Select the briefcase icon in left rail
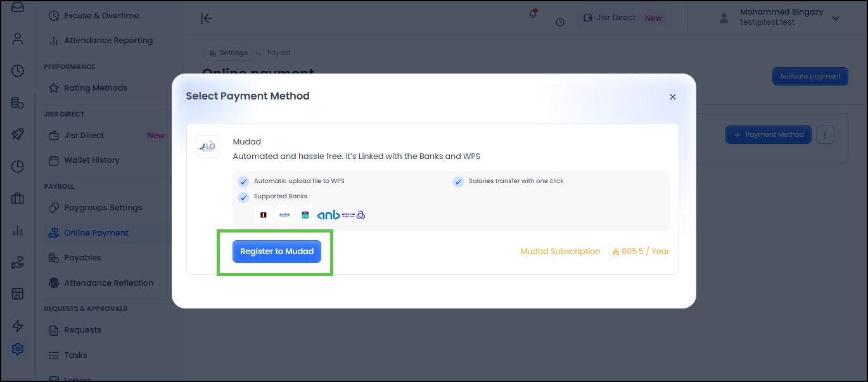This screenshot has height=382, width=868. tap(18, 198)
